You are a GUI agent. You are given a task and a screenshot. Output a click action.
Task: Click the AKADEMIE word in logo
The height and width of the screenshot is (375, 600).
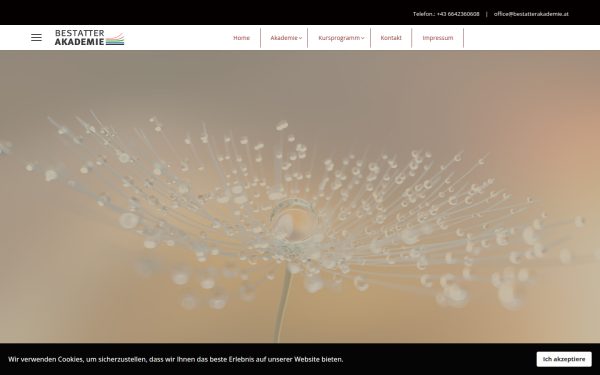click(80, 42)
